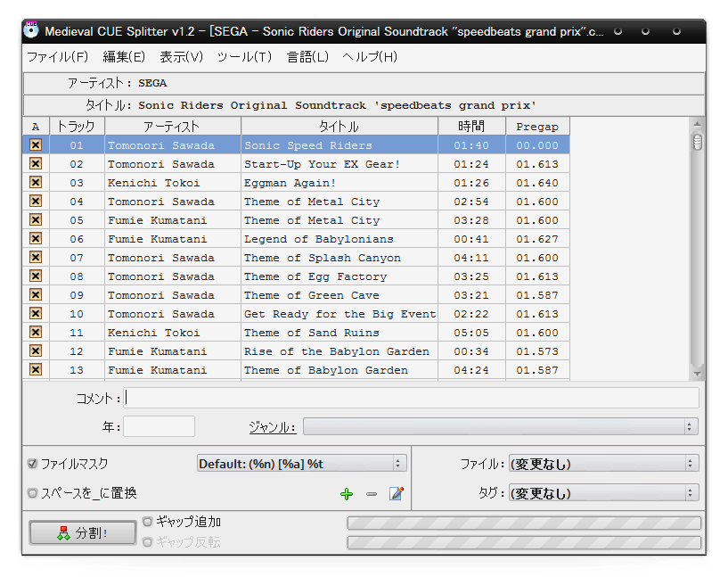728x577 pixels.
Task: Click the scrollbar up arrow
Action: click(698, 124)
